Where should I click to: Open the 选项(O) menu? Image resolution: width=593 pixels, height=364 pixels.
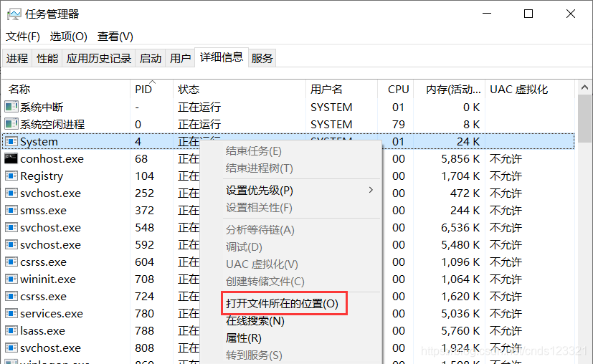[x=68, y=37]
